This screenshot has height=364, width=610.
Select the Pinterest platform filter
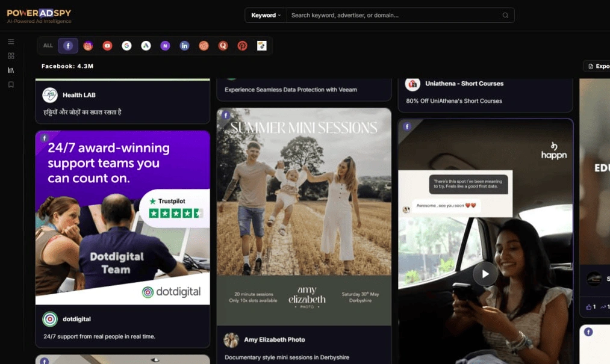point(242,46)
